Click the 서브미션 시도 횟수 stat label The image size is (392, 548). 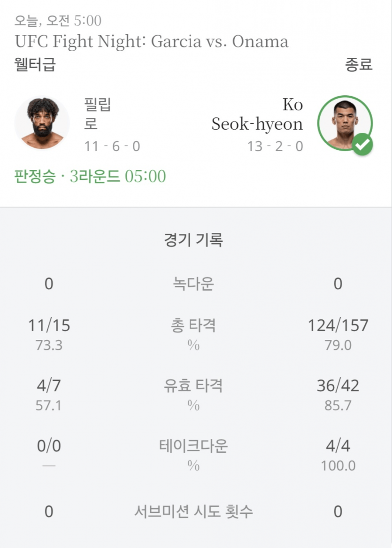tap(193, 511)
